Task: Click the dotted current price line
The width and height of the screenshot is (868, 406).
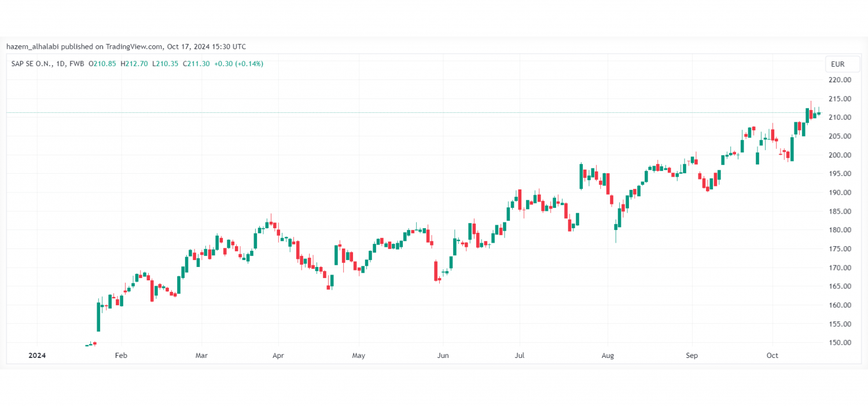Action: pyautogui.click(x=405, y=112)
